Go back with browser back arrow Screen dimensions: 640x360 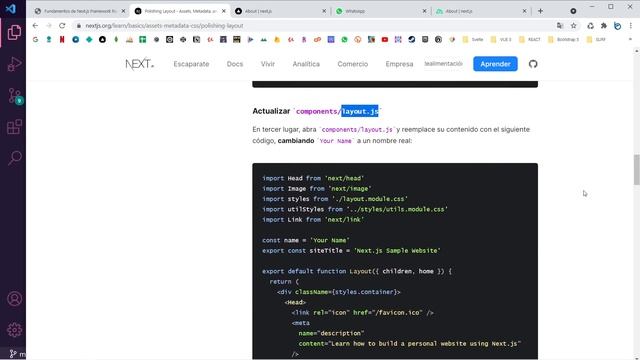[35, 26]
